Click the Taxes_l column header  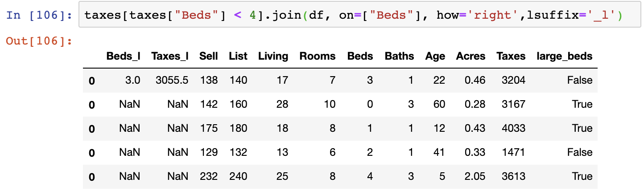(169, 56)
